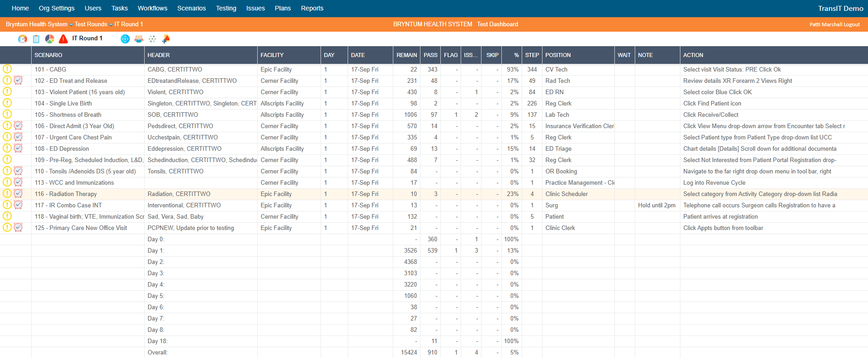Screen dimensions: 868x359
Task: Select the 108 - ED Depression scenario row
Action: coord(62,149)
